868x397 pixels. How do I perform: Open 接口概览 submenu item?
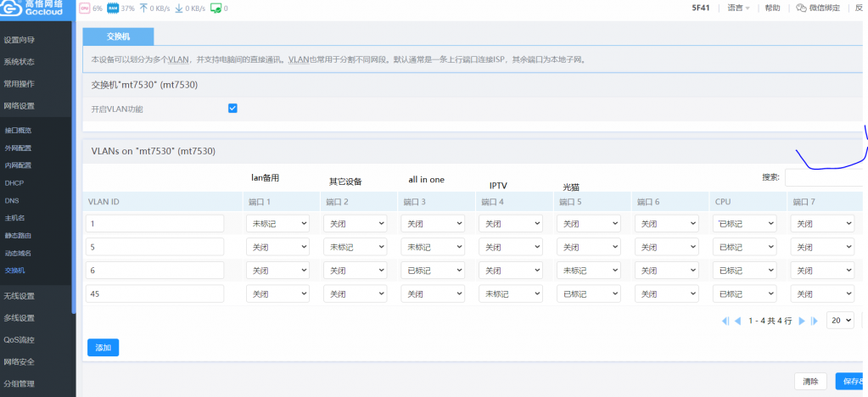(x=18, y=131)
